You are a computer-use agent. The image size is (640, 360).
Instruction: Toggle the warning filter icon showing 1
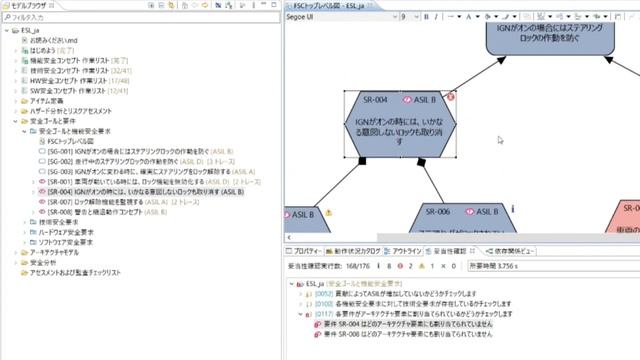(422, 266)
